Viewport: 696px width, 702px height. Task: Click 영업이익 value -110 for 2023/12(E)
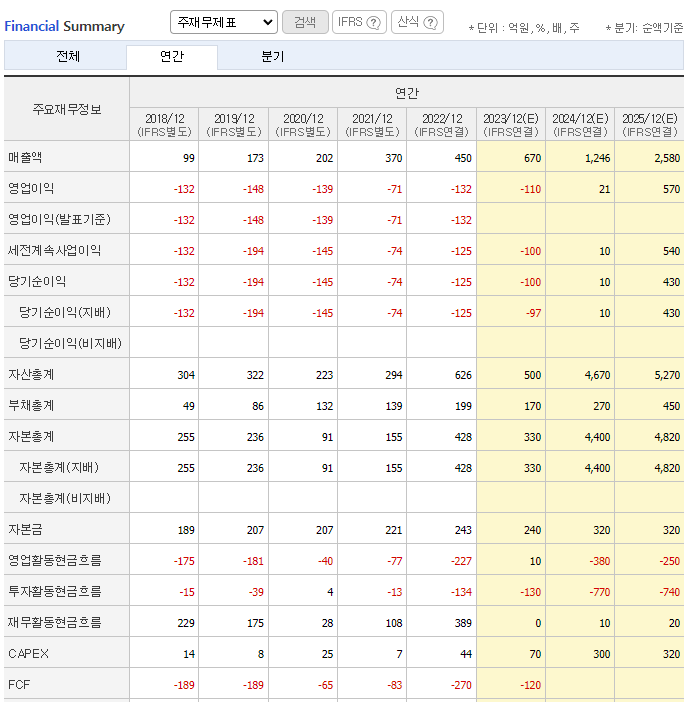pos(530,189)
